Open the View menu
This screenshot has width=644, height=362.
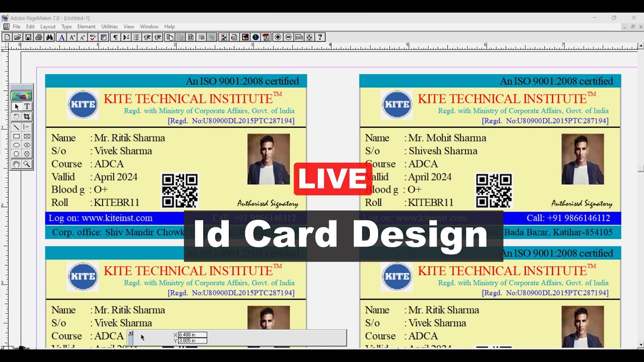tap(129, 27)
